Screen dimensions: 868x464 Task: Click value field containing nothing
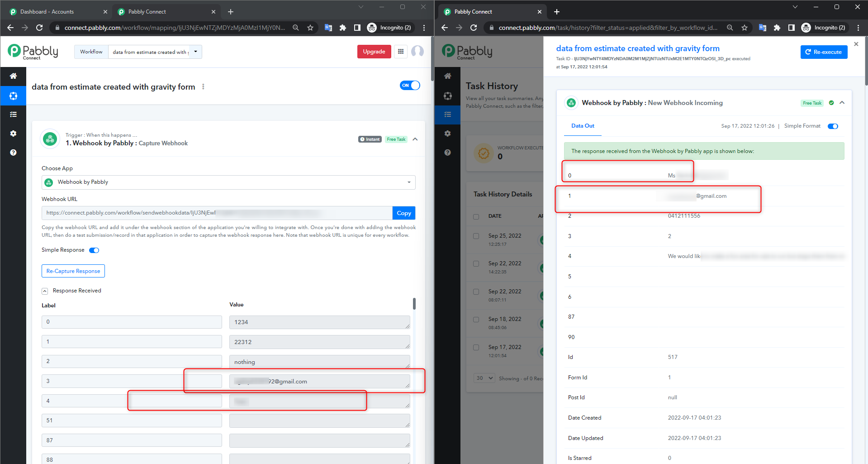pyautogui.click(x=320, y=362)
